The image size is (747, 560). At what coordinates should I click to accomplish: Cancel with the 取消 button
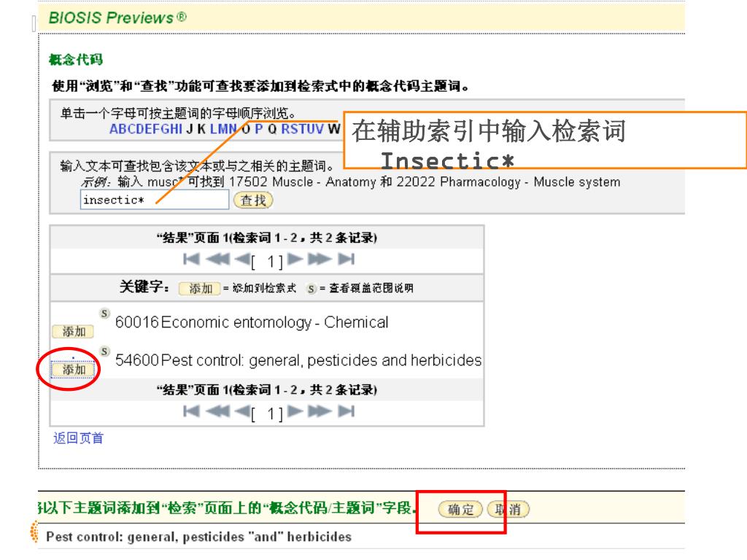coord(508,510)
